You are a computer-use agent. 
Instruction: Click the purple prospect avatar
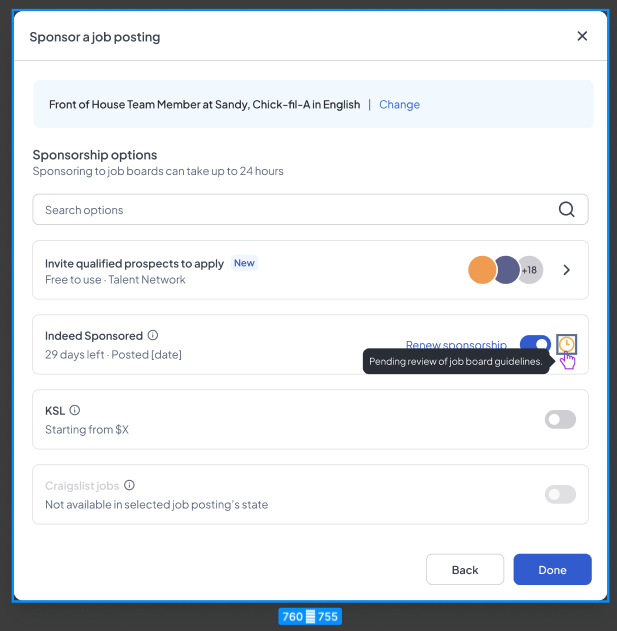click(507, 270)
